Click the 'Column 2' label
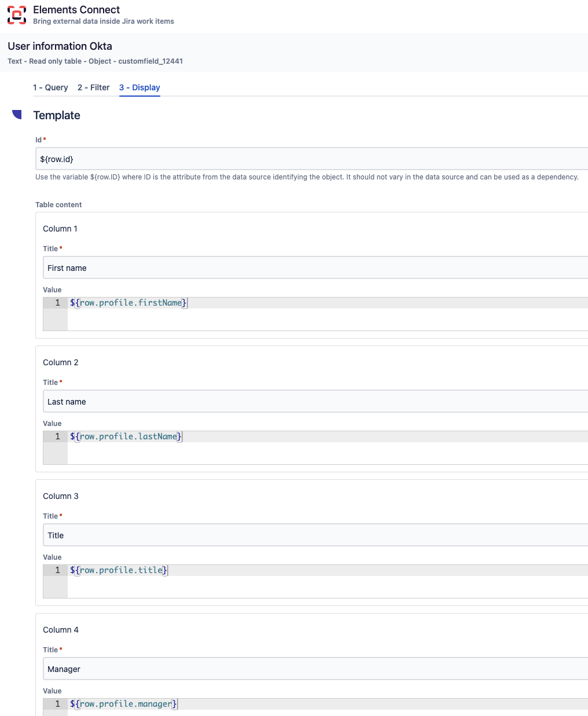The height and width of the screenshot is (716, 588). coord(61,362)
